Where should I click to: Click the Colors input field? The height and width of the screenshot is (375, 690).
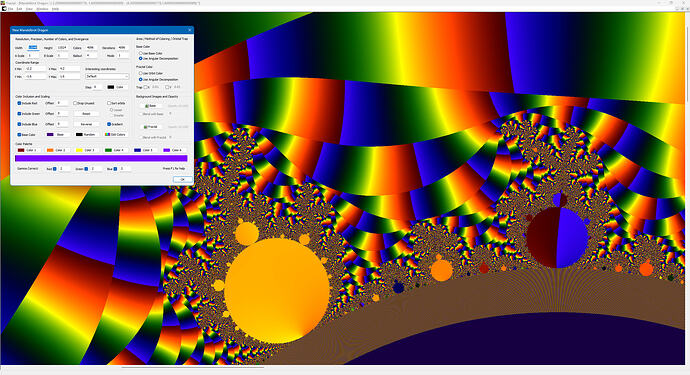[91, 48]
